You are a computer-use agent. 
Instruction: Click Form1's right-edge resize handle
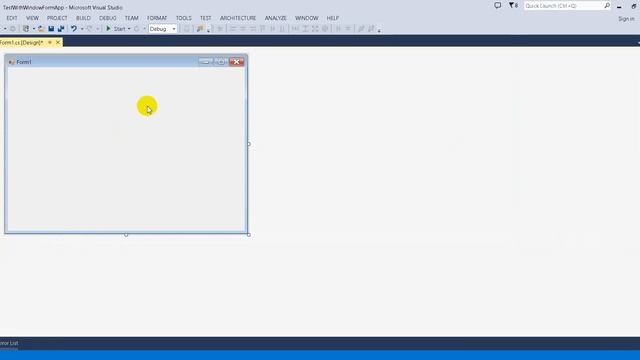pyautogui.click(x=249, y=144)
